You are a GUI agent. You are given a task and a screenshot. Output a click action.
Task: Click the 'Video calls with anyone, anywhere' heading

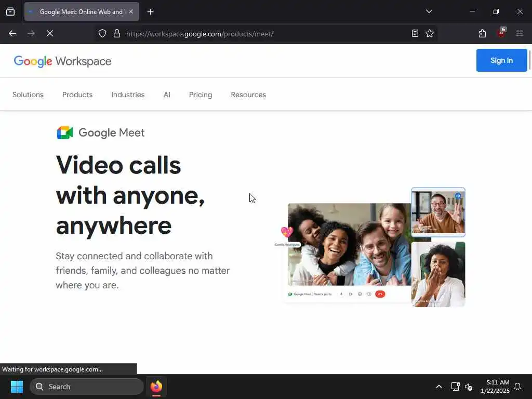(x=130, y=195)
